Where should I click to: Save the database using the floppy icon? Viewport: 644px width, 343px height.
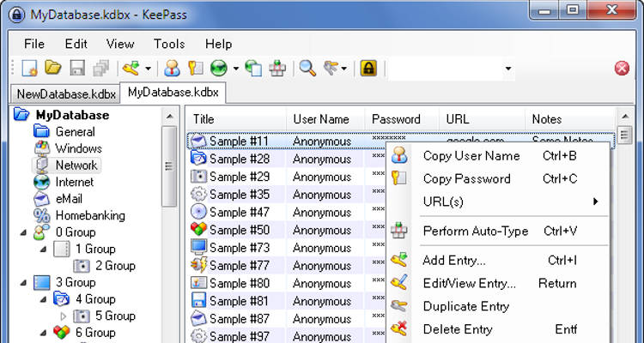(x=77, y=68)
